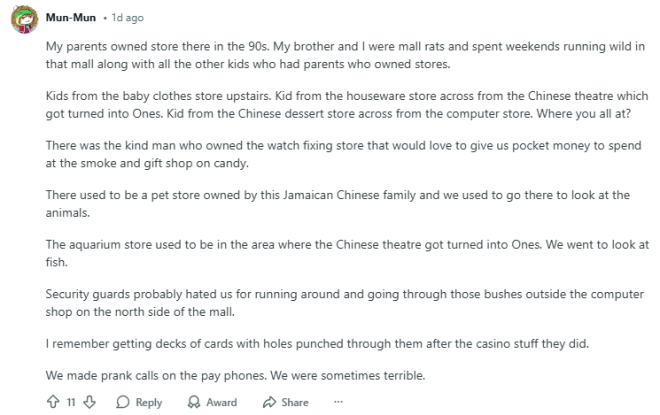Upvote Mun-Mun's comment
Image resolution: width=660 pixels, height=415 pixels.
point(52,402)
